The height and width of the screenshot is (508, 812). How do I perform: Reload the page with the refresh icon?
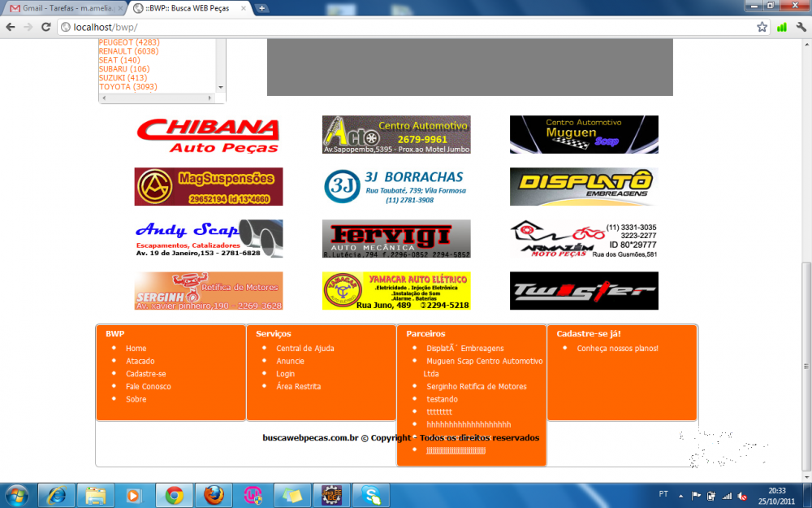coord(46,27)
